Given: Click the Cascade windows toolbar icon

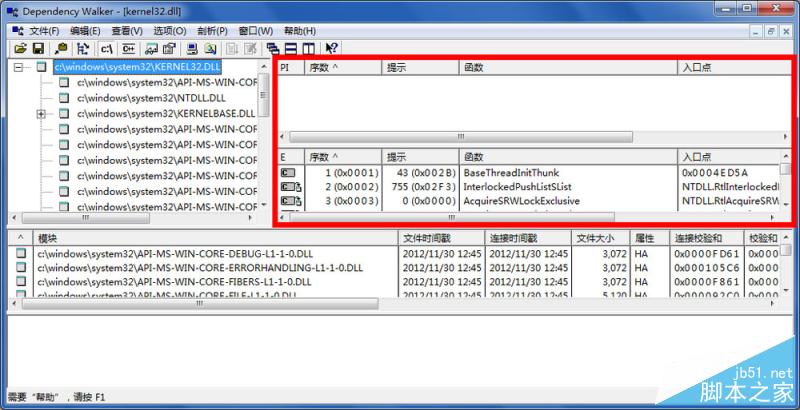Looking at the screenshot, I should [x=273, y=48].
